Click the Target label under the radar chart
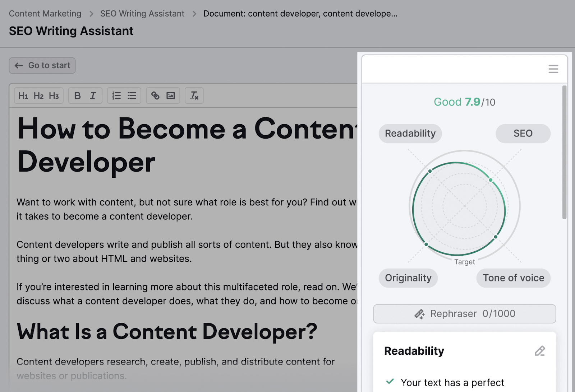Screen dimensions: 575x392 [x=464, y=262]
